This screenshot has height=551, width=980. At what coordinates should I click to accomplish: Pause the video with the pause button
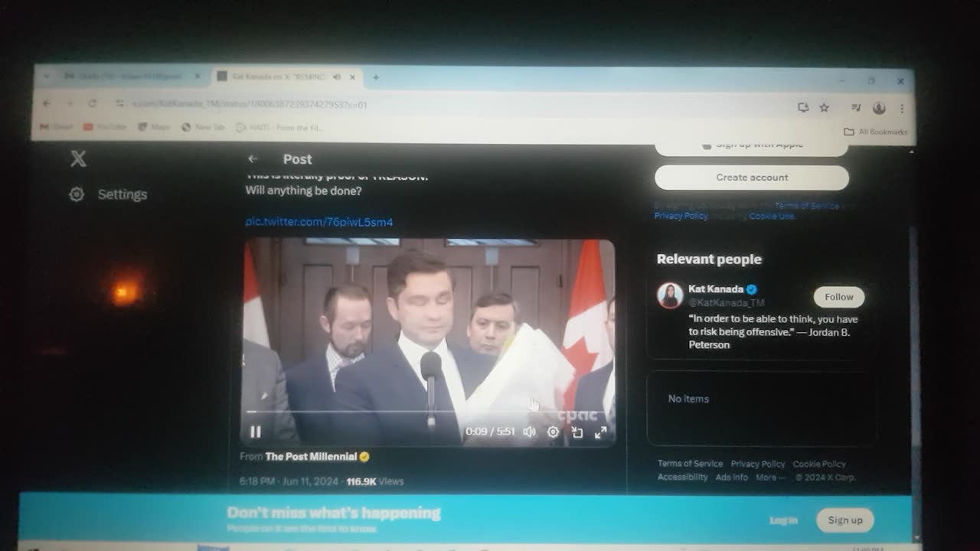tap(256, 432)
